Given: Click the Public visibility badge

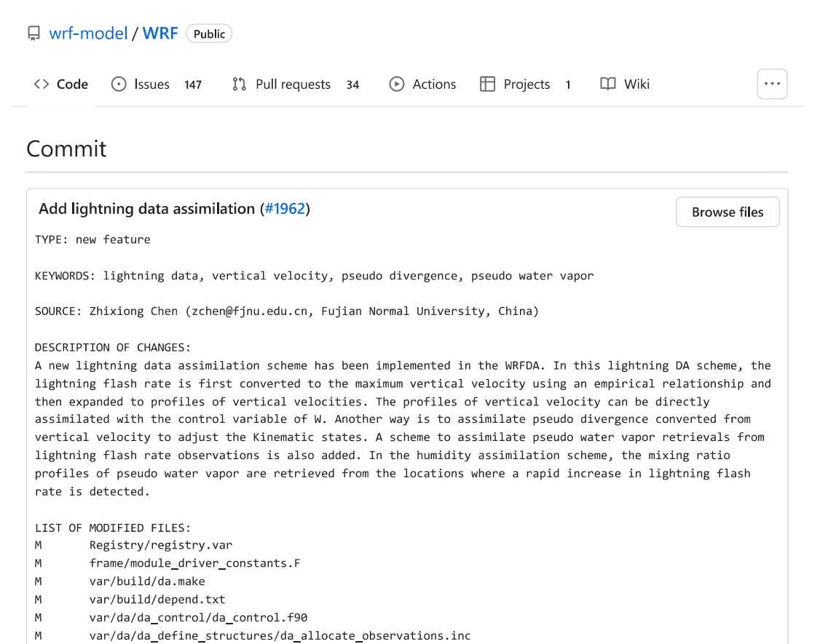Looking at the screenshot, I should pyautogui.click(x=209, y=33).
